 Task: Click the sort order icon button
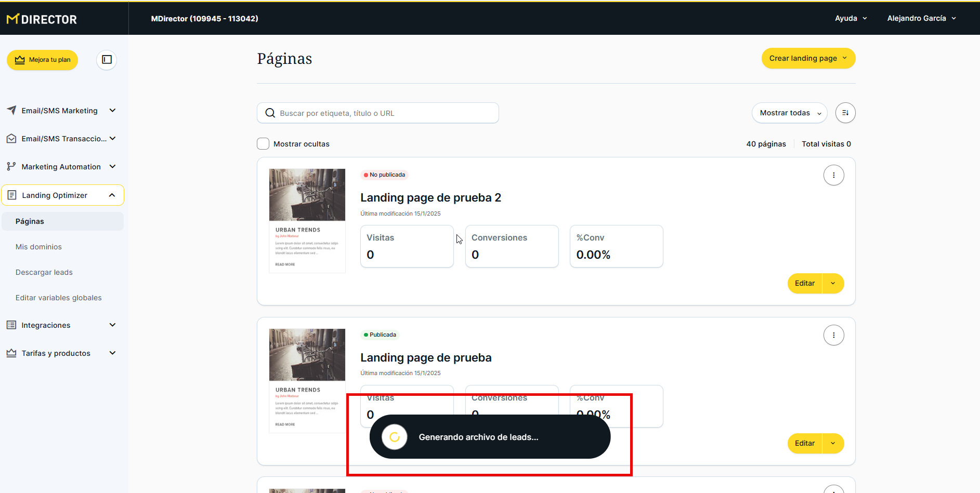pyautogui.click(x=845, y=113)
